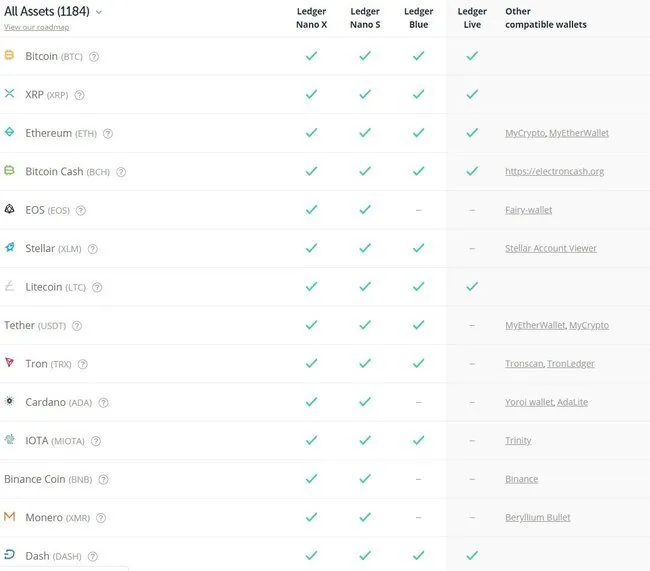Open question mark info beside Cardano

(103, 402)
